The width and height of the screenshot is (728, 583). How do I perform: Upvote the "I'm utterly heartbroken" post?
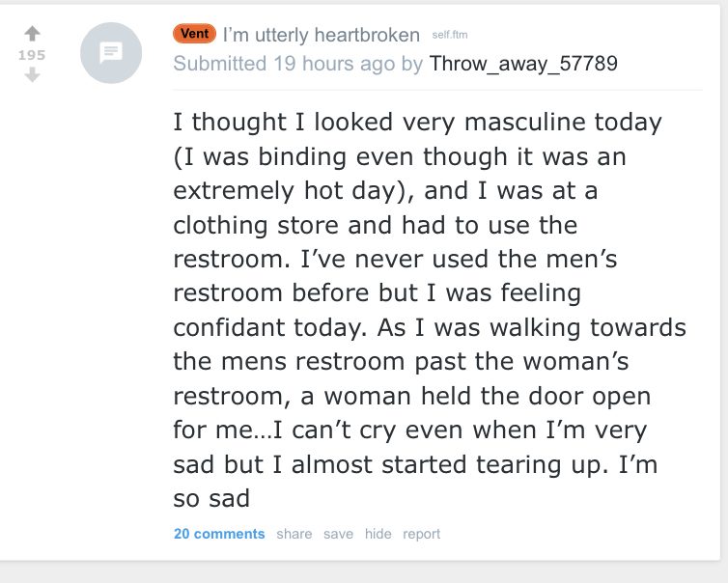(32, 33)
